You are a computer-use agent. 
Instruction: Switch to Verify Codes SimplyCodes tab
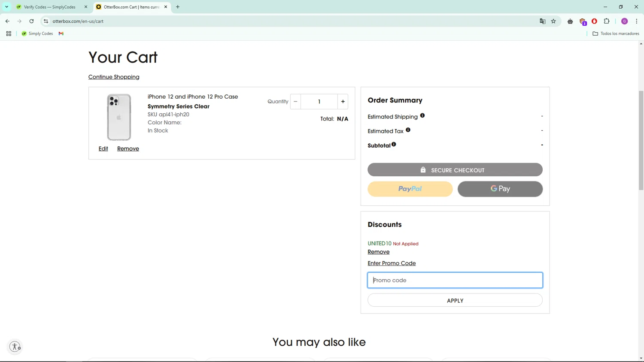coord(49,7)
